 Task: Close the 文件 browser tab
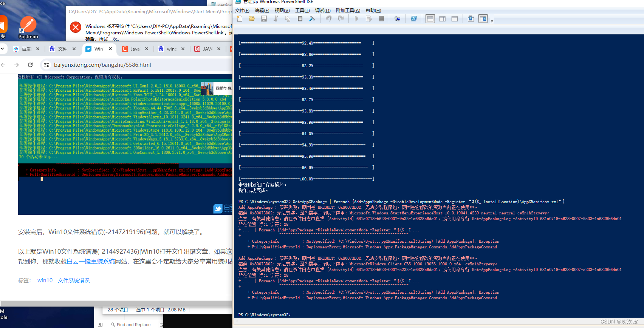click(x=74, y=49)
